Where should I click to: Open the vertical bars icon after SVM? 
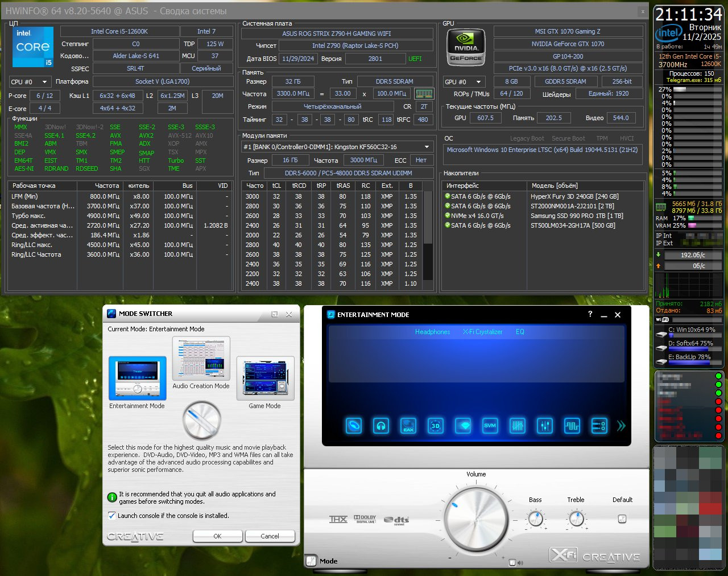coord(518,425)
